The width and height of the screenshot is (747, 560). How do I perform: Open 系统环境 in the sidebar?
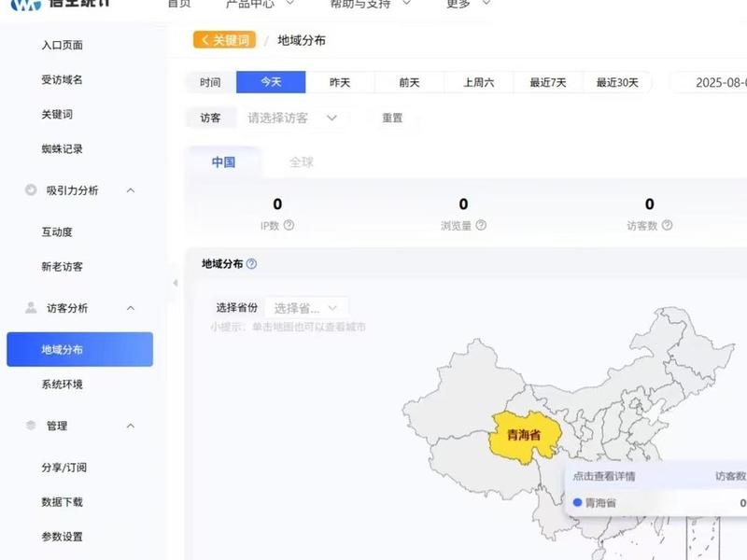tap(62, 385)
